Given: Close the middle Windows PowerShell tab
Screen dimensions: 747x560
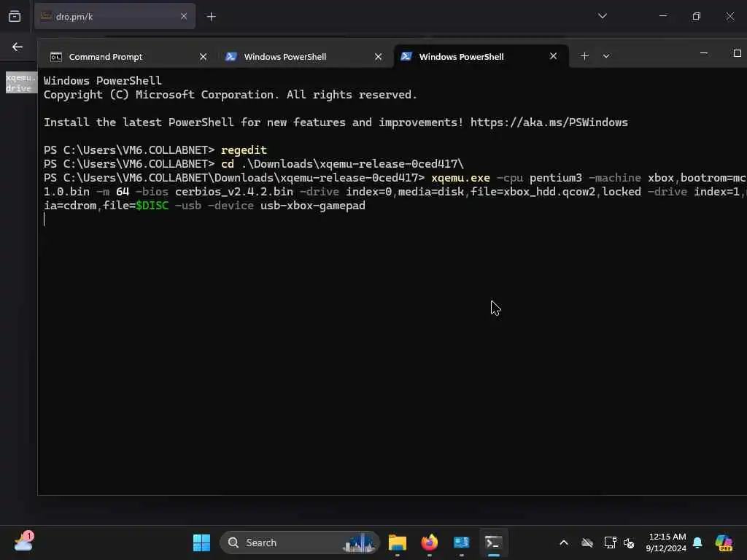Looking at the screenshot, I should [379, 57].
